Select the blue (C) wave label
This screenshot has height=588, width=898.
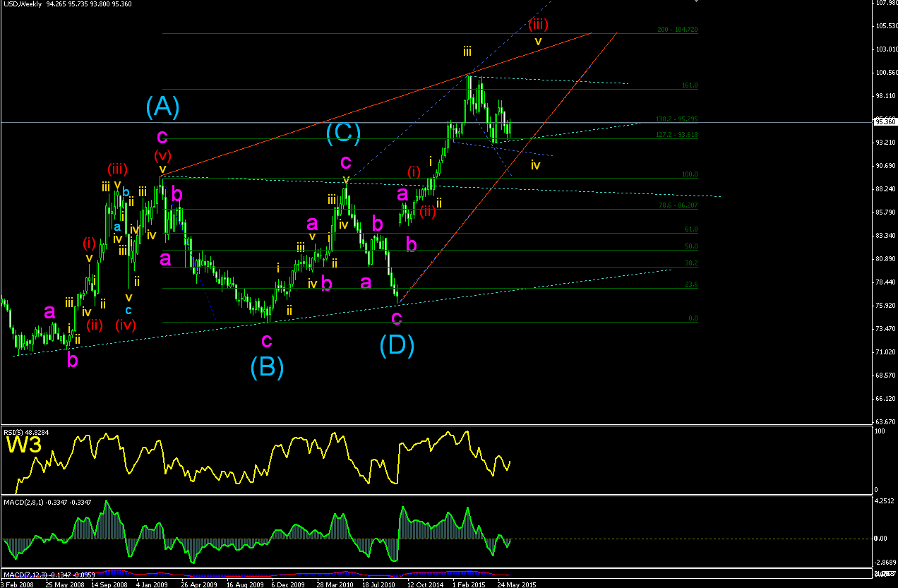pos(343,133)
